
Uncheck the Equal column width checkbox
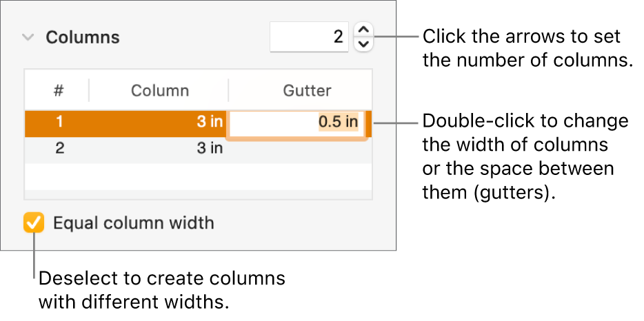pyautogui.click(x=34, y=223)
